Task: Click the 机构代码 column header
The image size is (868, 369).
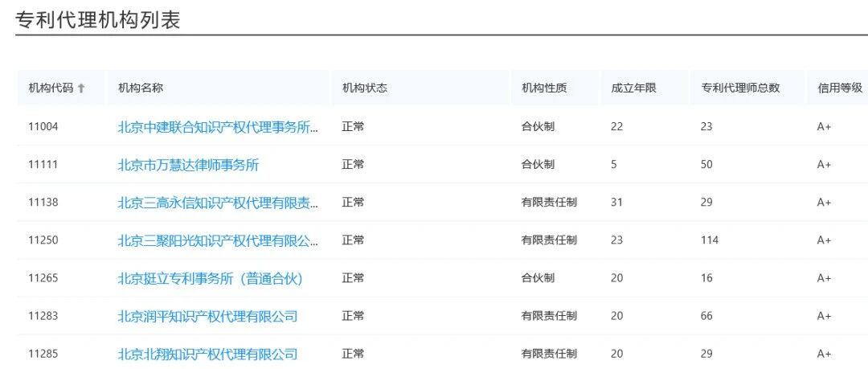Action: tap(61, 88)
